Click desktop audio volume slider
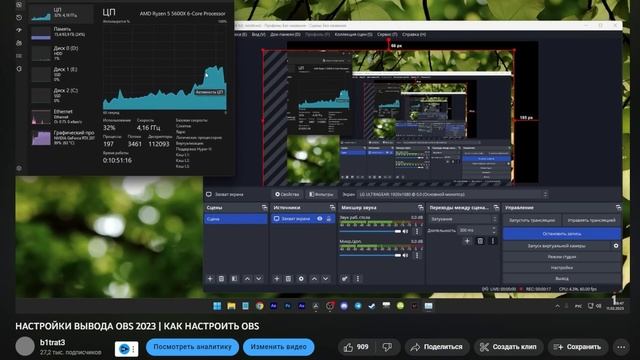 click(x=370, y=231)
